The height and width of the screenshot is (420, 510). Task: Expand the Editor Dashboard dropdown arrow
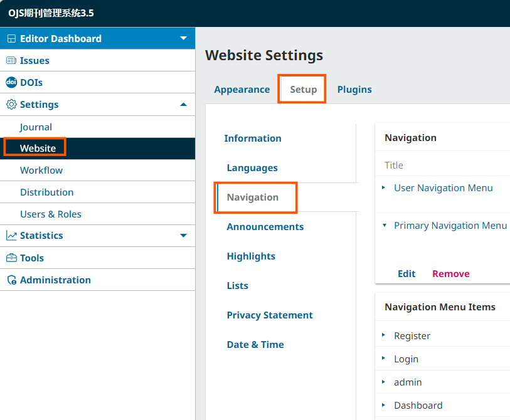183,38
